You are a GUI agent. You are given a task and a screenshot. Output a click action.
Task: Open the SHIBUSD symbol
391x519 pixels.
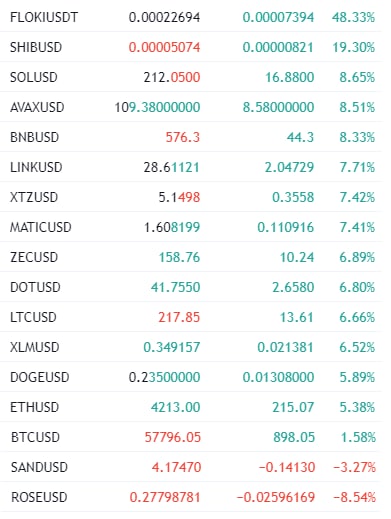click(x=36, y=47)
